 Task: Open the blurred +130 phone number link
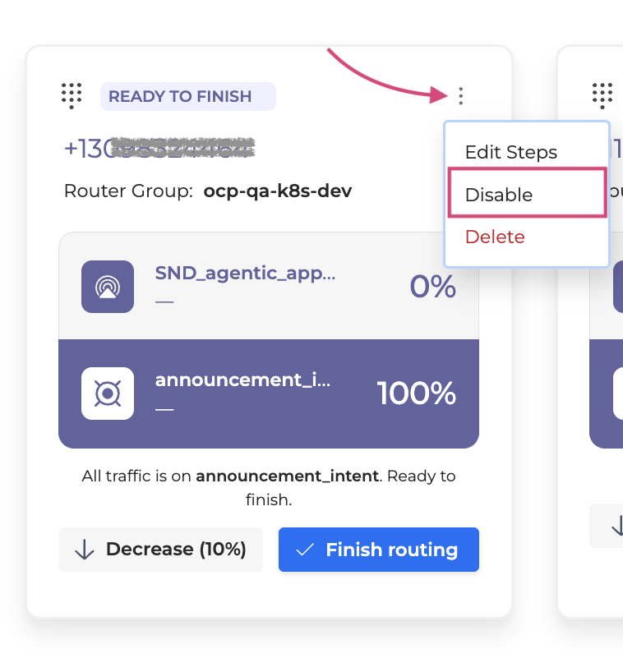[159, 149]
